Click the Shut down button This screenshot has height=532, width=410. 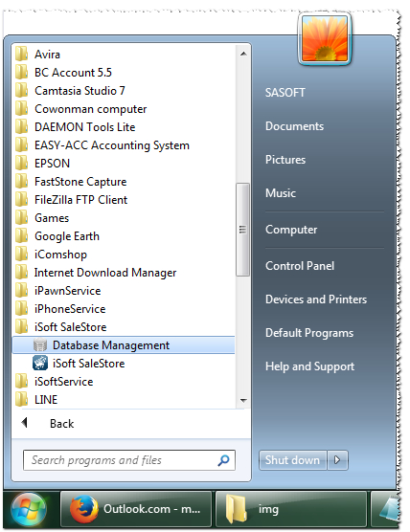click(x=292, y=460)
